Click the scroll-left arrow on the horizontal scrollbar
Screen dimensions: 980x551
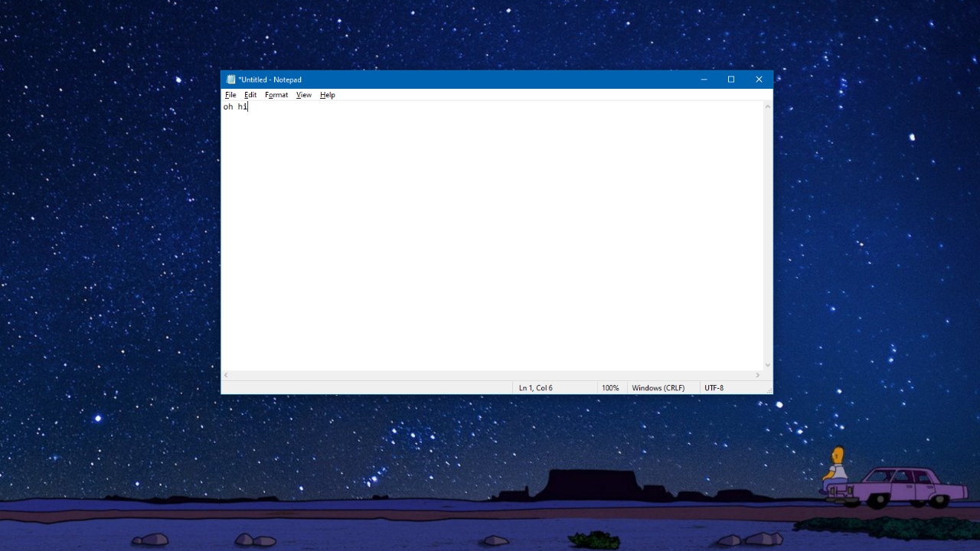[227, 376]
